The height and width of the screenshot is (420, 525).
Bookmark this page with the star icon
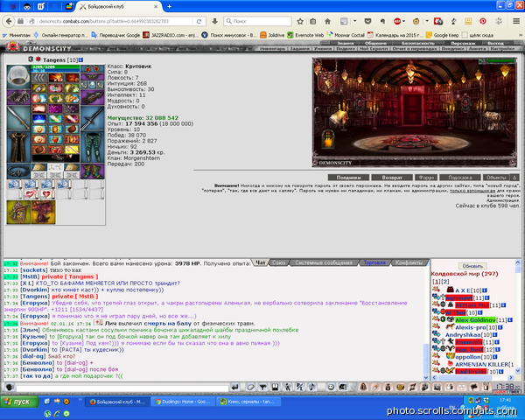pos(300,21)
